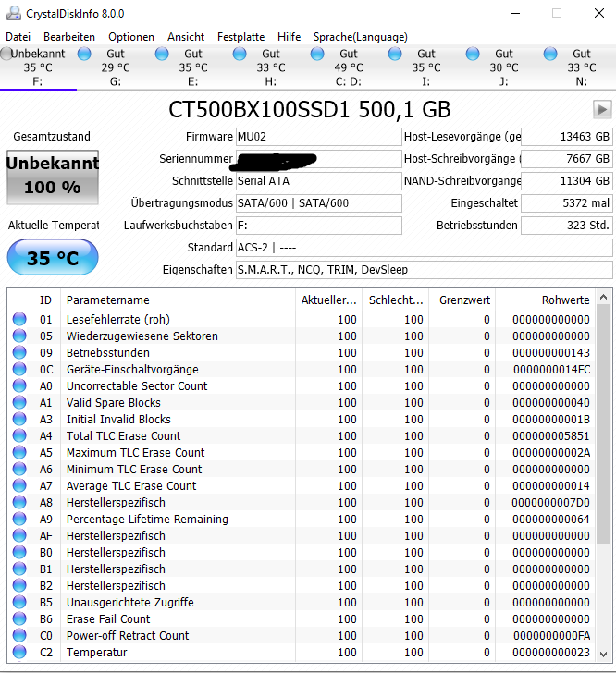Click the Schlecht... column header
Image resolution: width=616 pixels, height=673 pixels.
coord(396,300)
